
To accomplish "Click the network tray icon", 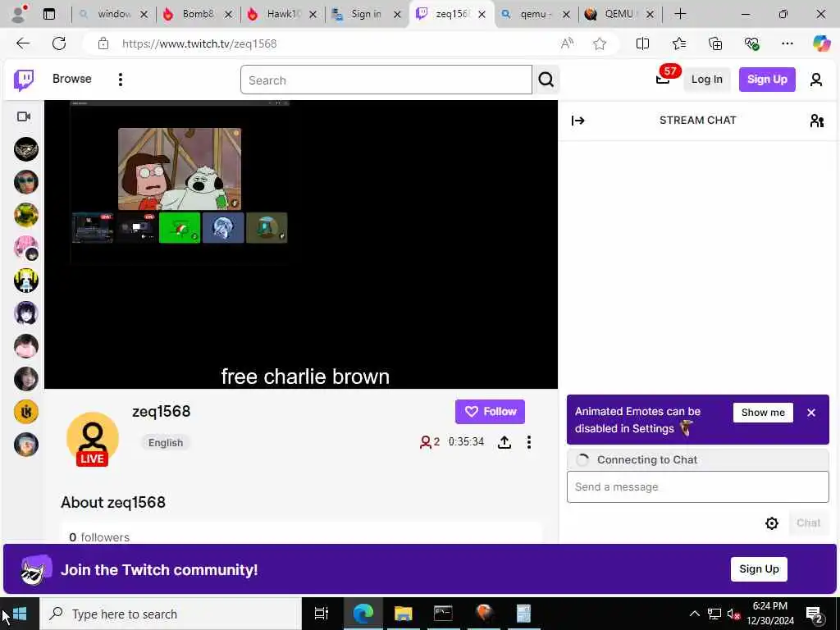I will (x=714, y=614).
